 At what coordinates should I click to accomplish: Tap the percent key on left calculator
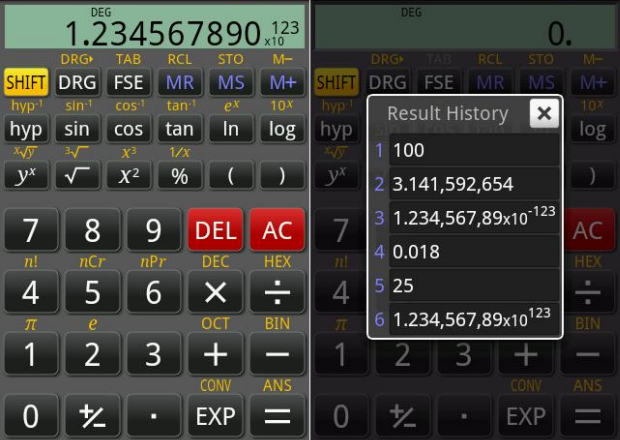[x=180, y=175]
